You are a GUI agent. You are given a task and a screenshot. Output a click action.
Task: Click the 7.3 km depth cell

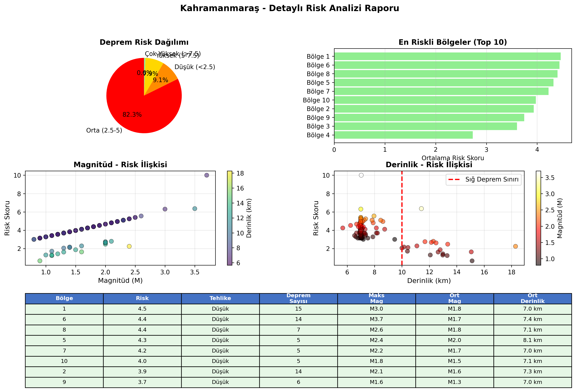[x=533, y=372]
